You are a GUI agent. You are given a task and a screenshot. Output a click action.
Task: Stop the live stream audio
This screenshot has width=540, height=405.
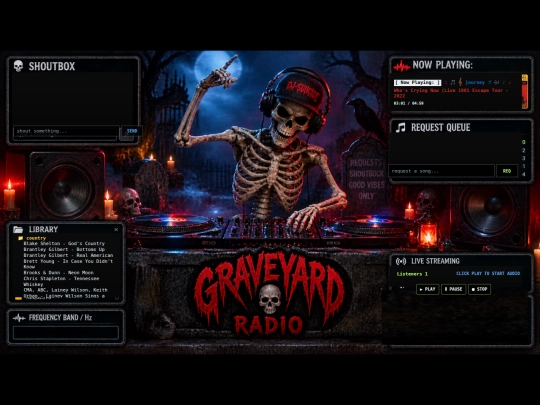pos(479,289)
